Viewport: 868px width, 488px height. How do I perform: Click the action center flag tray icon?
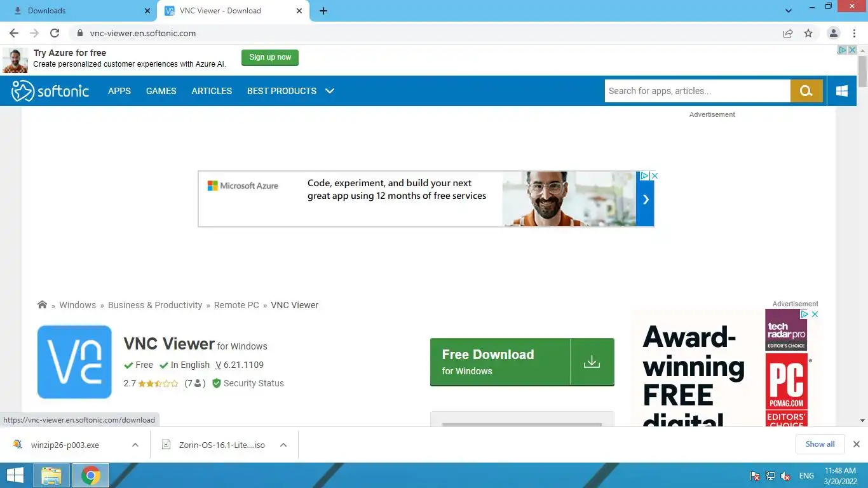pos(755,476)
